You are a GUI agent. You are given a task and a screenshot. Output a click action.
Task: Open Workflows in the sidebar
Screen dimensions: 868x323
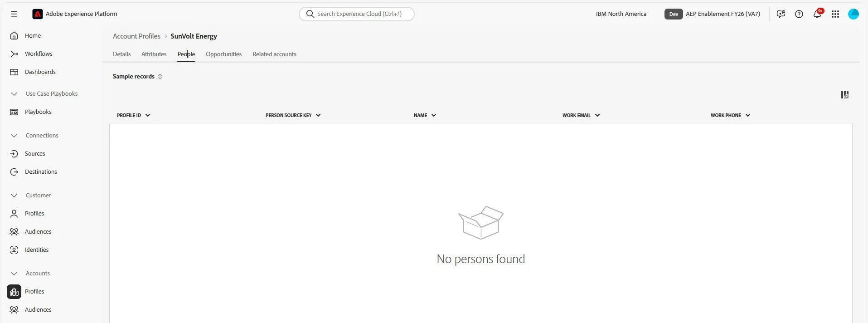click(39, 54)
